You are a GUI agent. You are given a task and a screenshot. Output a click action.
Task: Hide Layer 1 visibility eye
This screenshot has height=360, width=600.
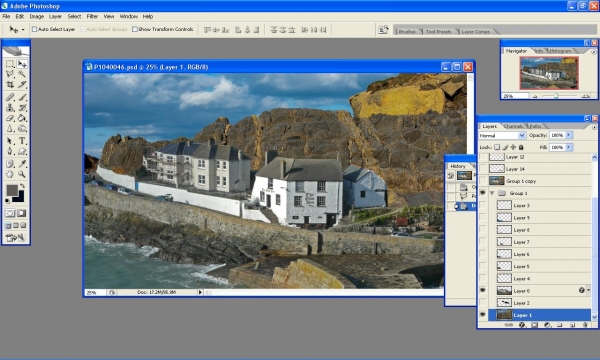click(483, 315)
